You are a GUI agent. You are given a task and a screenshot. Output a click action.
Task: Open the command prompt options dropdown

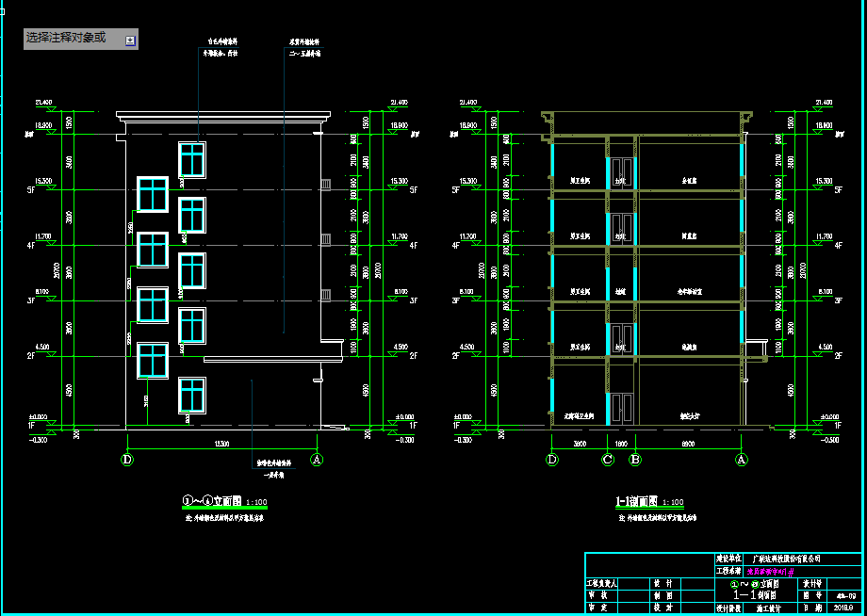130,40
